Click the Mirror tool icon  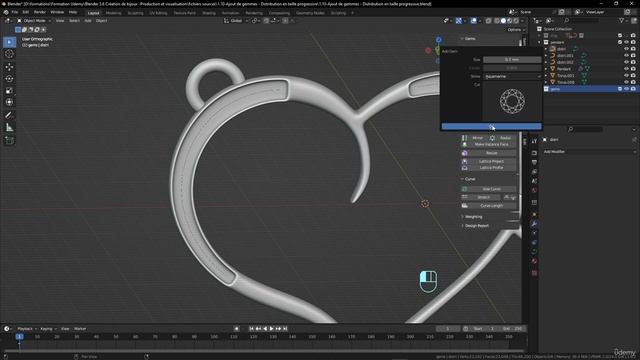coord(464,138)
